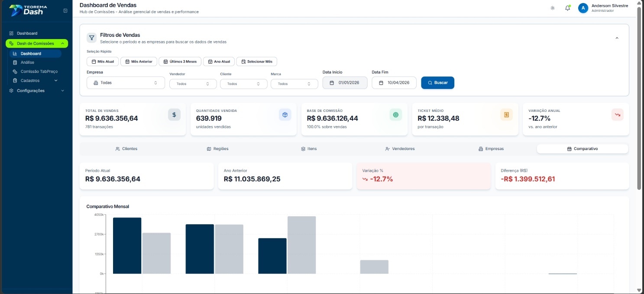The height and width of the screenshot is (294, 644).
Task: Click the box icon on Quantidade Vendida card
Action: click(285, 114)
